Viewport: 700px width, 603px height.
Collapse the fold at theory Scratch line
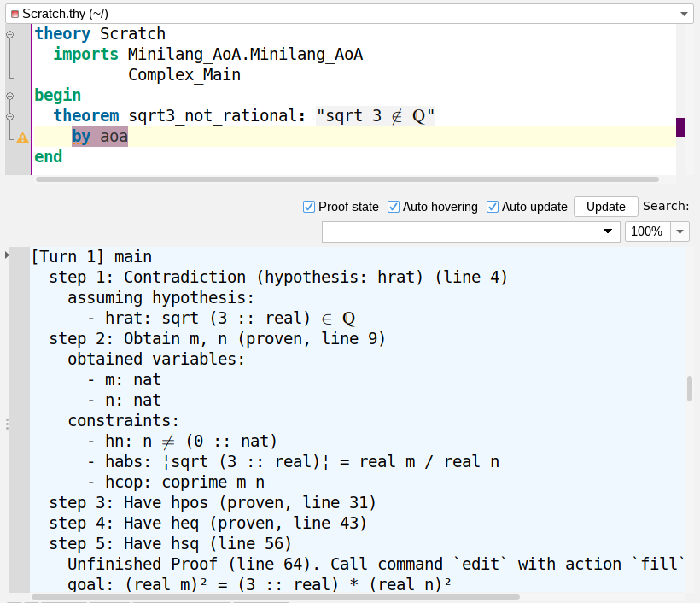pyautogui.click(x=10, y=34)
